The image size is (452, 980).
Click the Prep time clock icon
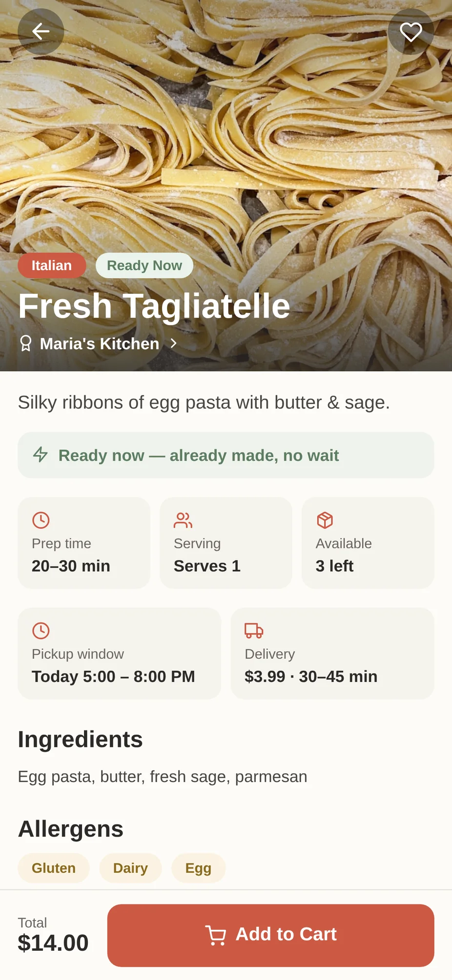tap(41, 520)
